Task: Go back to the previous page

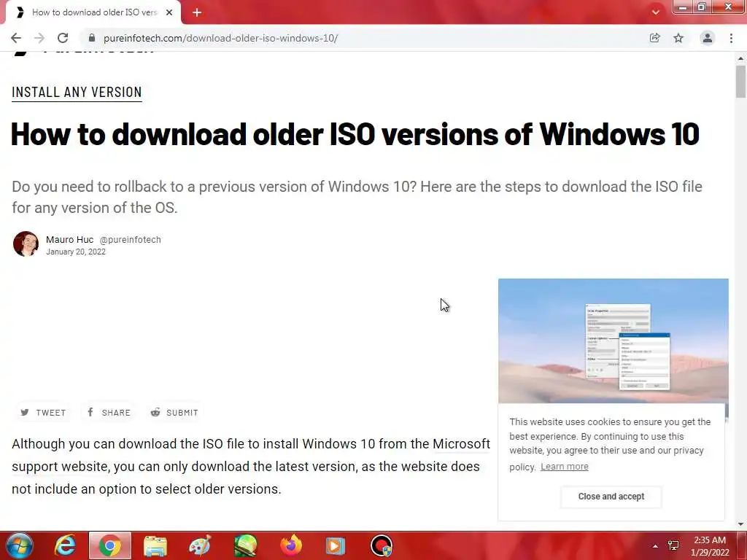Action: tap(16, 38)
